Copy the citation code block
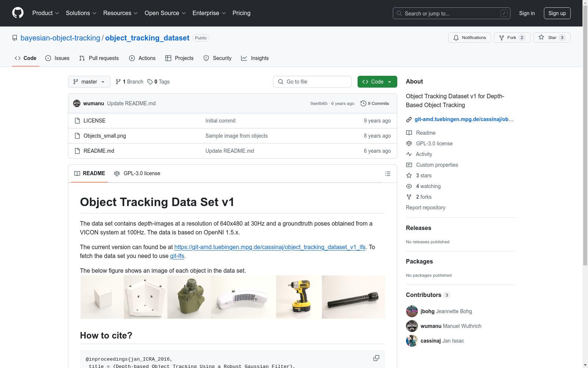The width and height of the screenshot is (588, 368). tap(376, 358)
